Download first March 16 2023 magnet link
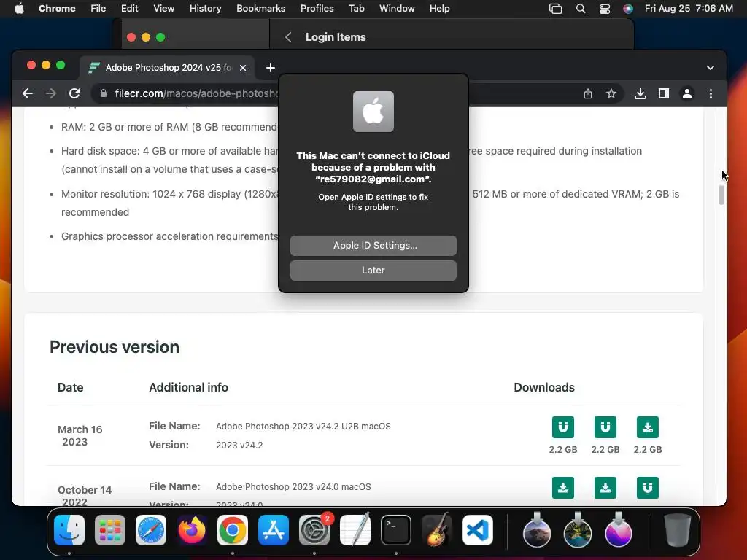 [562, 427]
